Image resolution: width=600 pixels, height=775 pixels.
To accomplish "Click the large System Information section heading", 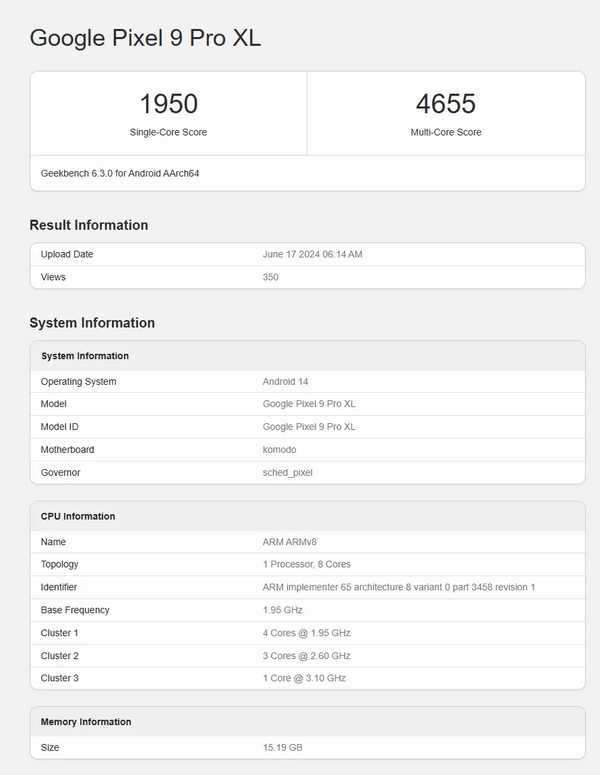I will tap(92, 323).
